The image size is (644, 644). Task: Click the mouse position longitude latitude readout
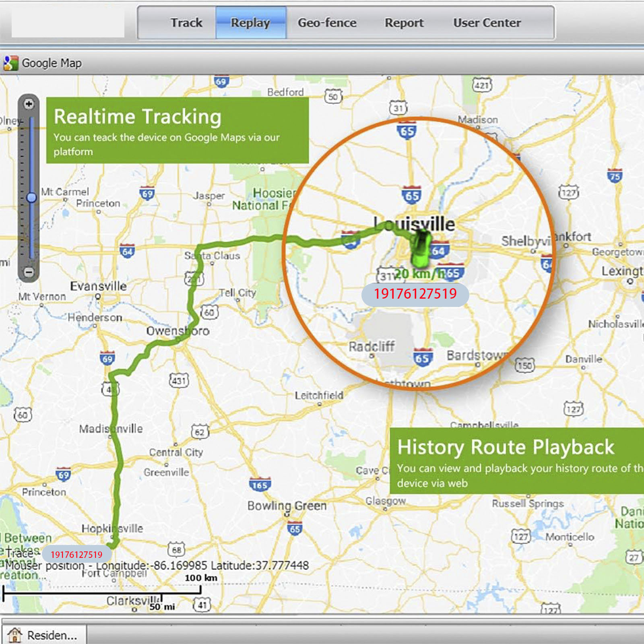tap(157, 566)
